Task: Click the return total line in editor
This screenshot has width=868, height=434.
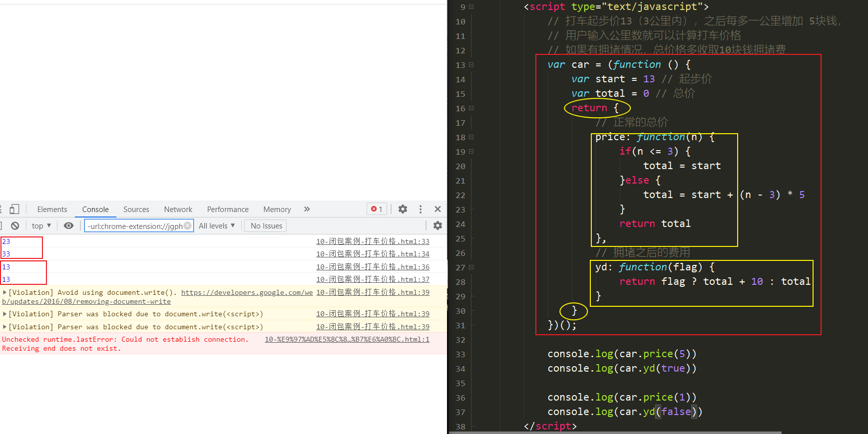Action: coord(655,223)
